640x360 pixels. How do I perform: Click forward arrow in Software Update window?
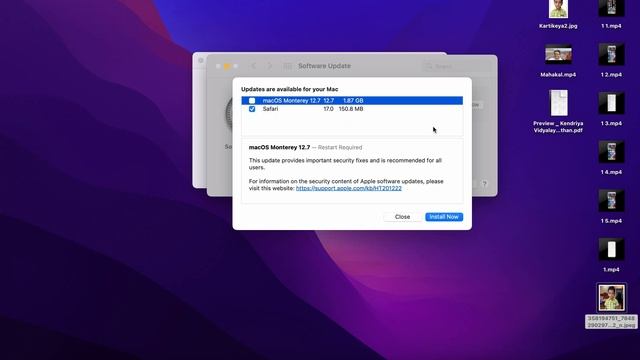(269, 66)
